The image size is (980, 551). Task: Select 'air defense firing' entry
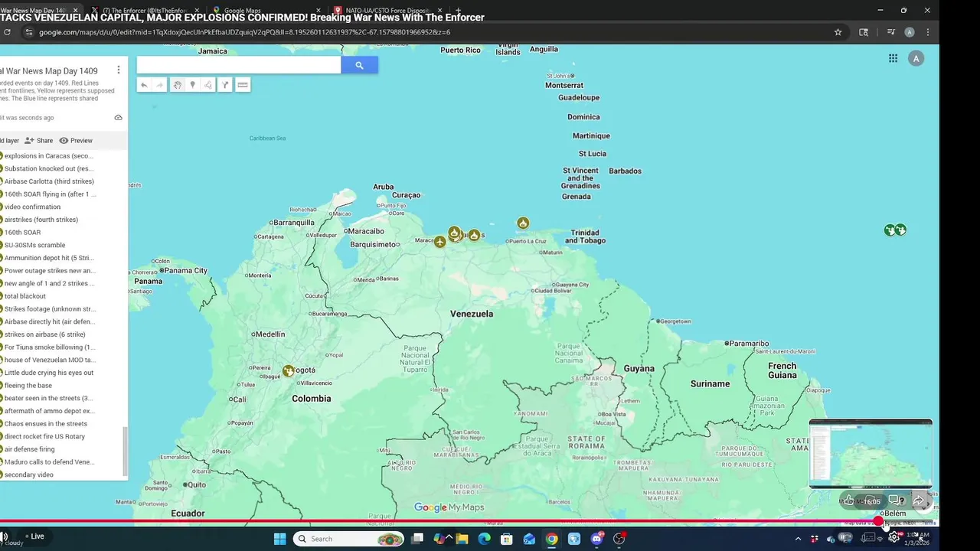pyautogui.click(x=30, y=449)
